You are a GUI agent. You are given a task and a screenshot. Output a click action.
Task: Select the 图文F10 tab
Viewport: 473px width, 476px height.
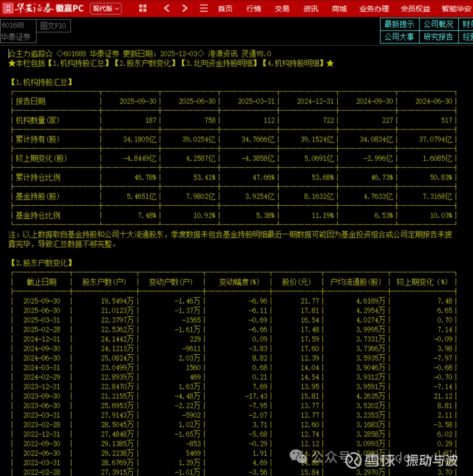(x=53, y=26)
